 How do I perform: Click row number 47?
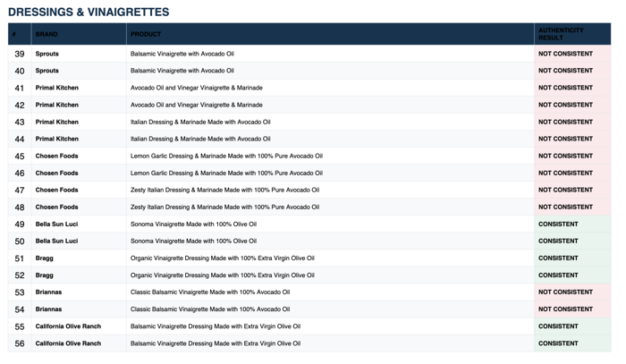coord(20,190)
